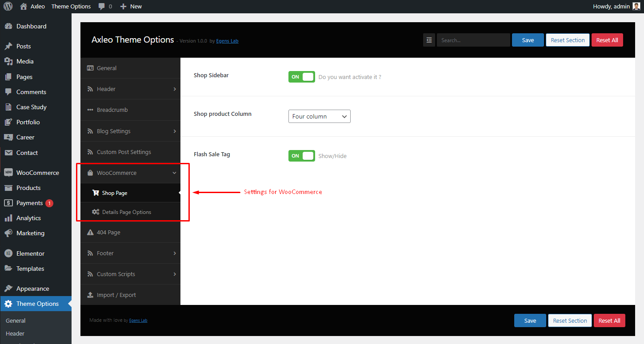Open the Egens Lab link in header
This screenshot has width=644, height=344.
pyautogui.click(x=227, y=41)
